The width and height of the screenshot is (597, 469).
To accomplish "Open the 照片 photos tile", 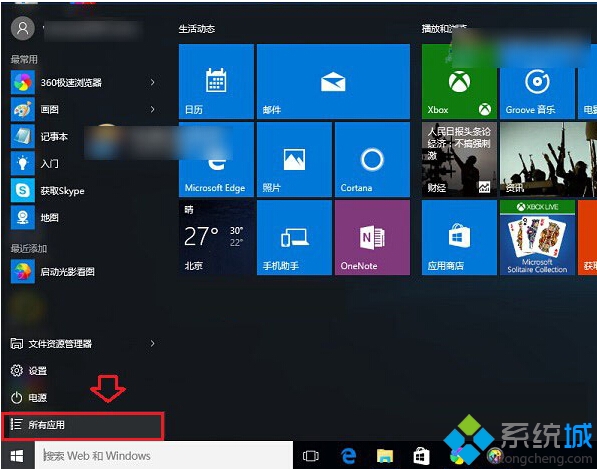I will coord(294,160).
